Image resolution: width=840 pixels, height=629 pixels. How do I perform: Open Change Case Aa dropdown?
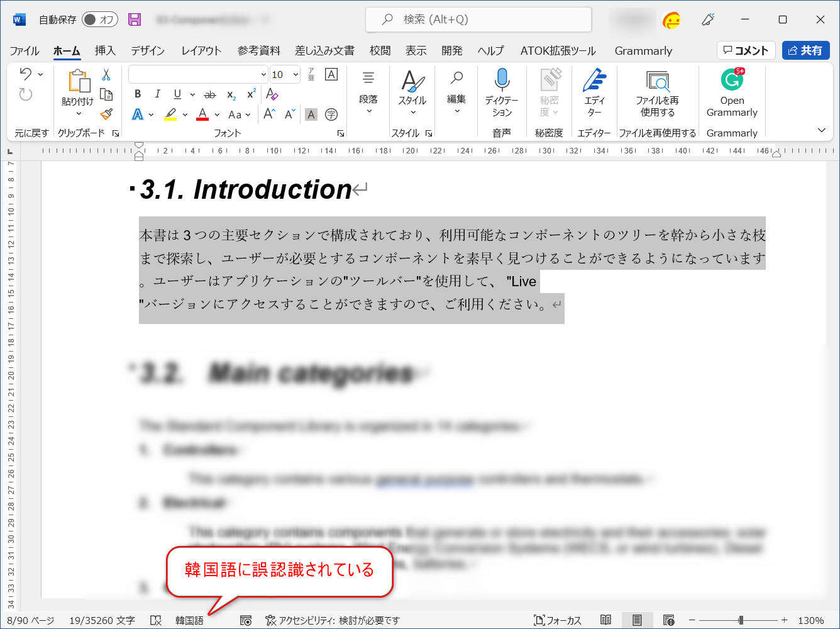coord(239,115)
